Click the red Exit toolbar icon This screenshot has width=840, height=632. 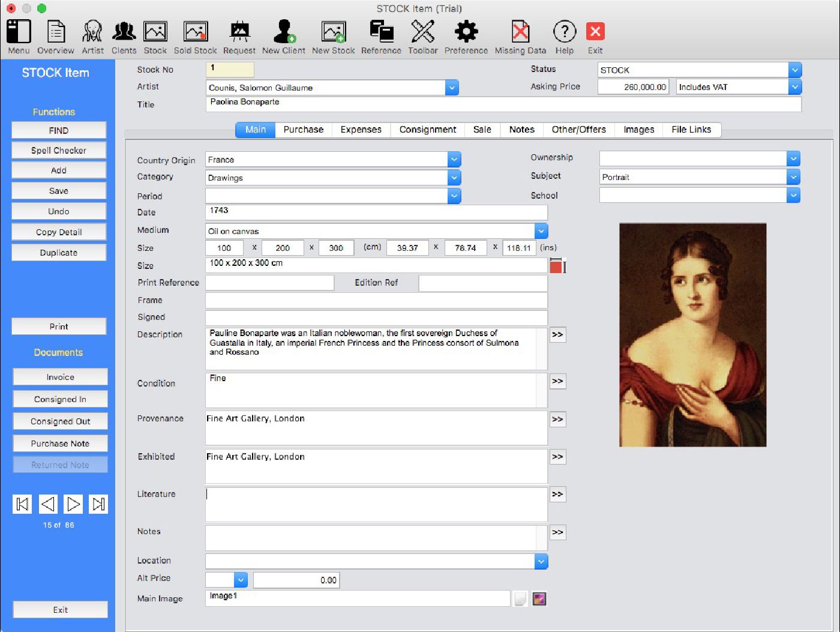tap(595, 37)
